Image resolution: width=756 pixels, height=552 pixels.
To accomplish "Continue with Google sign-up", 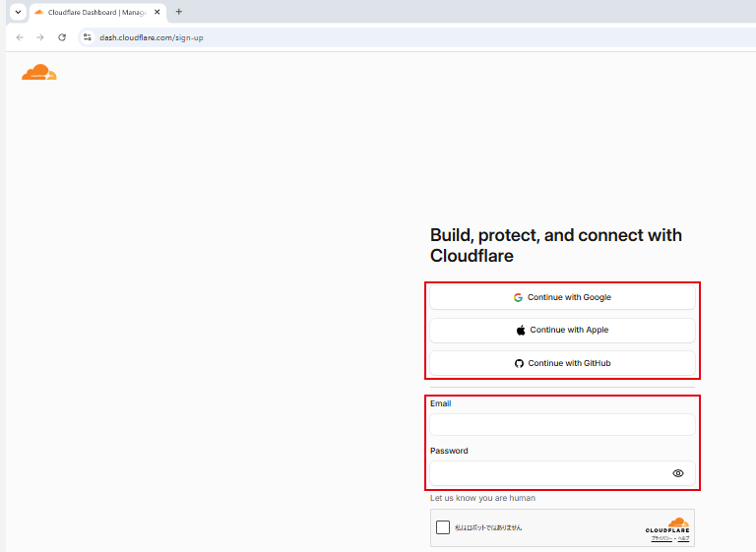I will point(562,297).
